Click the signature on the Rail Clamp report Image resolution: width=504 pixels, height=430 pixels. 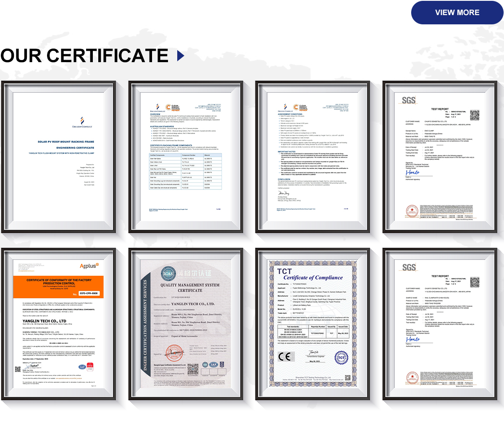[x=412, y=339]
